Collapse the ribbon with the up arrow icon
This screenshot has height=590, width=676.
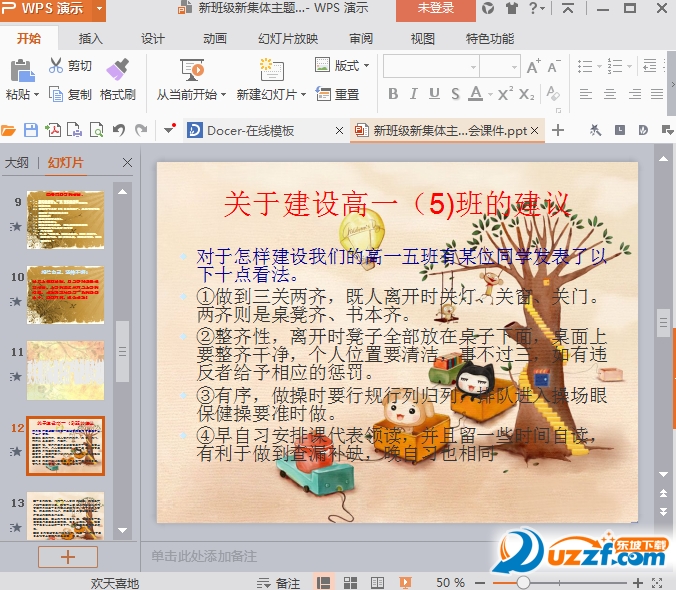click(x=568, y=8)
